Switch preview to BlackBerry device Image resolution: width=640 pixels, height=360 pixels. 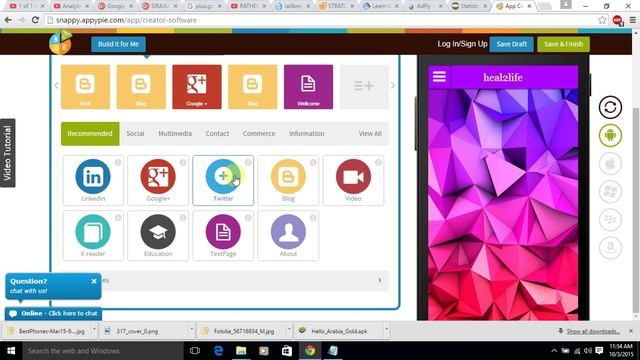610,219
